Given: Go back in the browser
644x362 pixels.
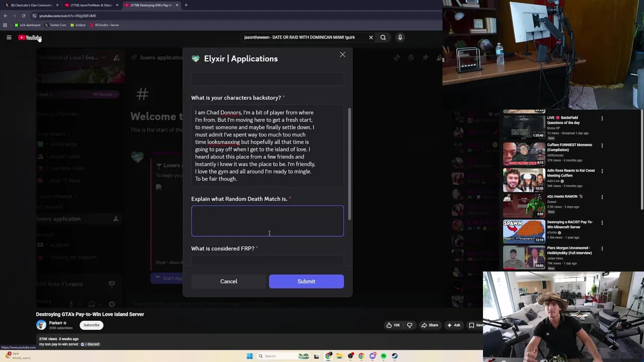Looking at the screenshot, I should pyautogui.click(x=5, y=16).
